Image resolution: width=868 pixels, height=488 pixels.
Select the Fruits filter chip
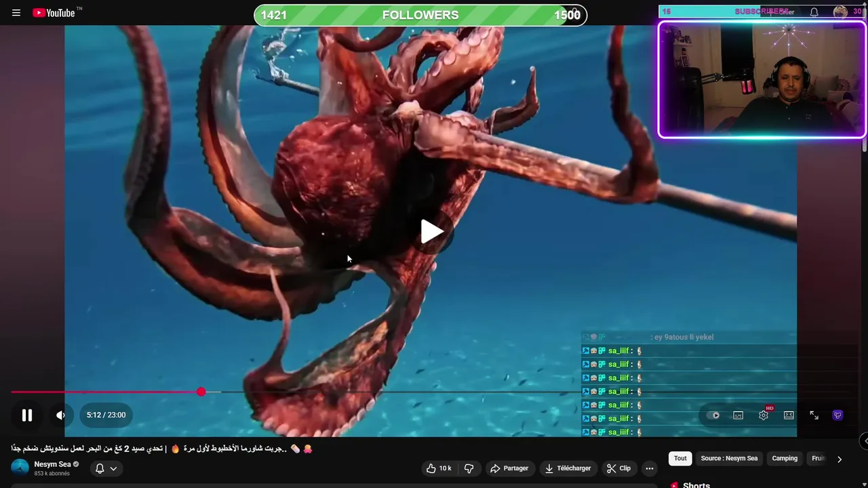(x=818, y=459)
